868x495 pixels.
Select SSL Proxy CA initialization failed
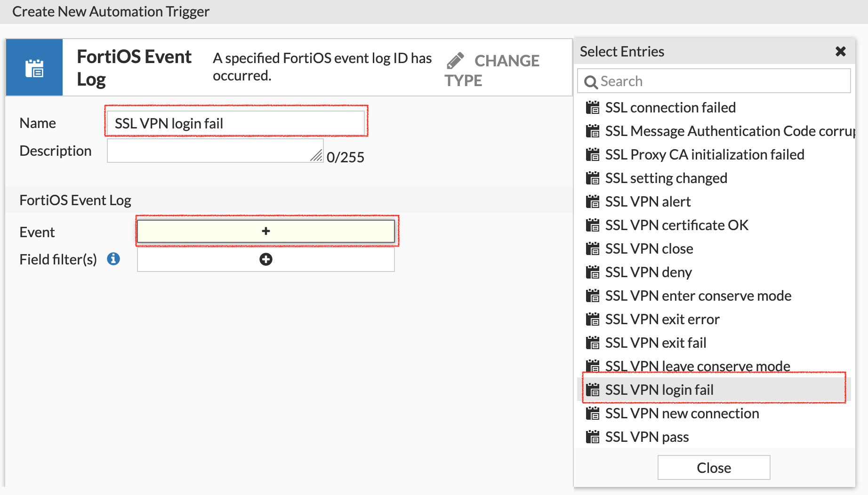tap(704, 155)
